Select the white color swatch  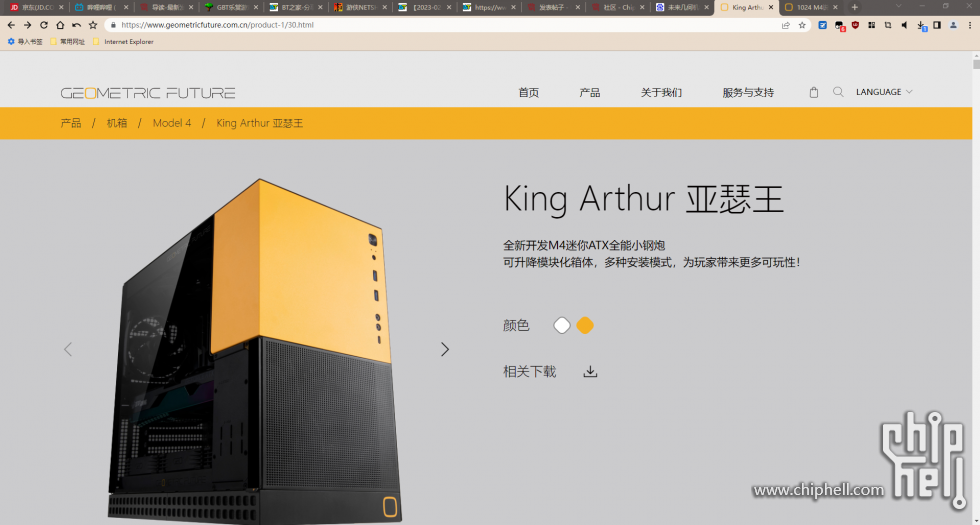[562, 326]
